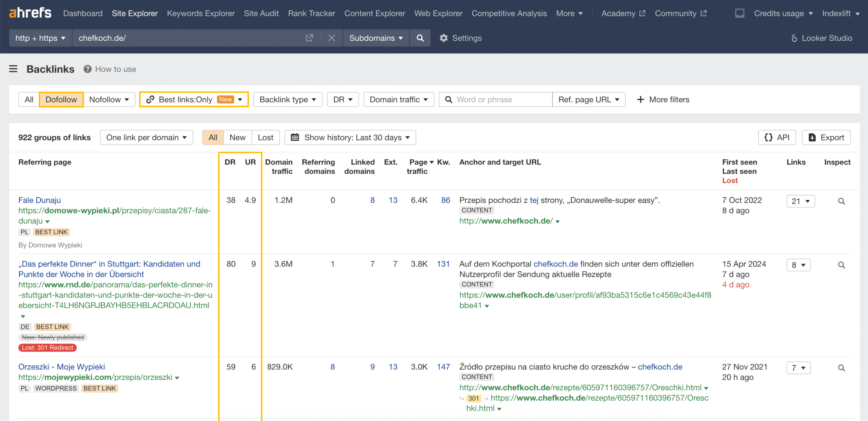Open Keywords Explorer
Image resolution: width=868 pixels, height=421 pixels.
[x=201, y=13]
